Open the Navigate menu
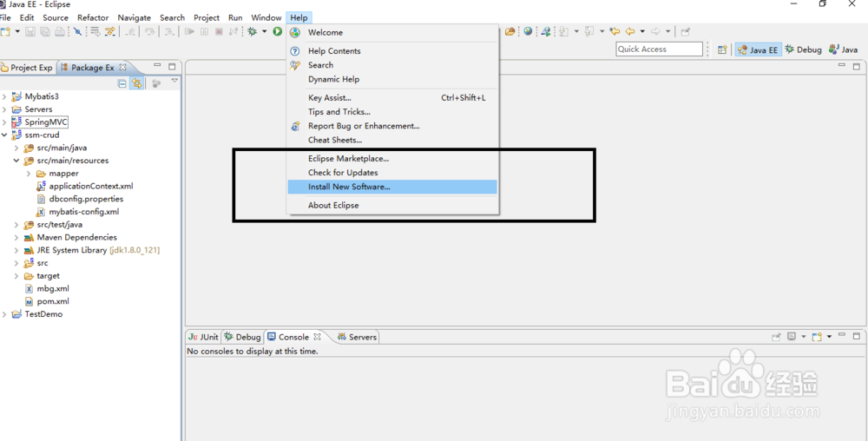The width and height of the screenshot is (868, 441). (134, 17)
